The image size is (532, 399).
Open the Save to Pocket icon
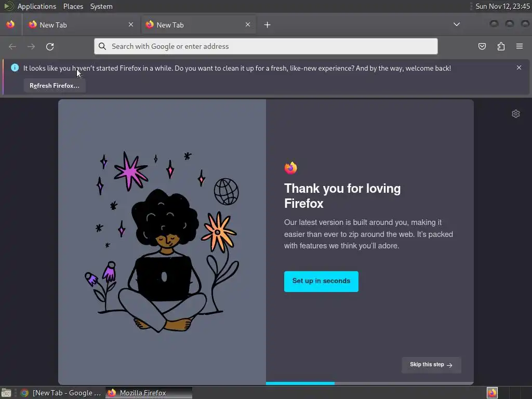click(x=482, y=46)
